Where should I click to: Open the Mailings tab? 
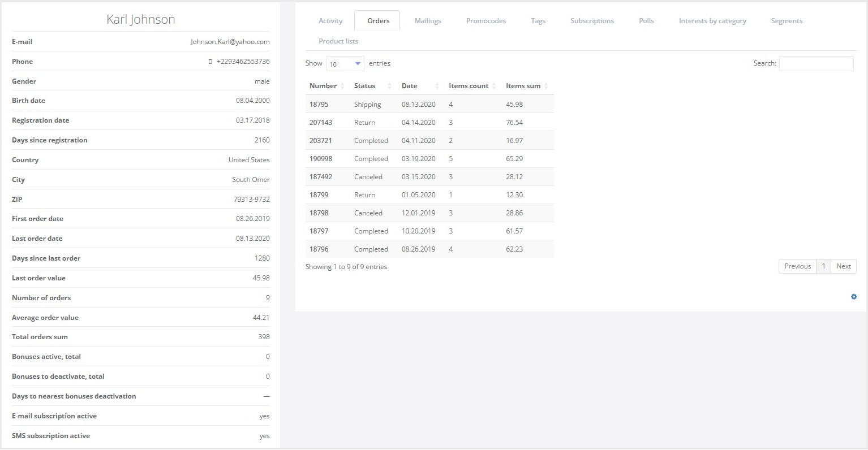(x=428, y=21)
